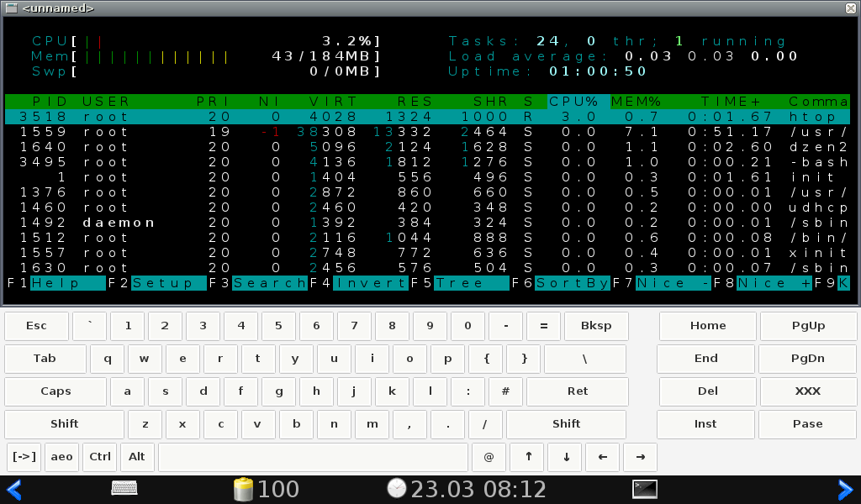Toggle the Caps key on keyboard
Viewport: 861px width, 504px height.
55,391
